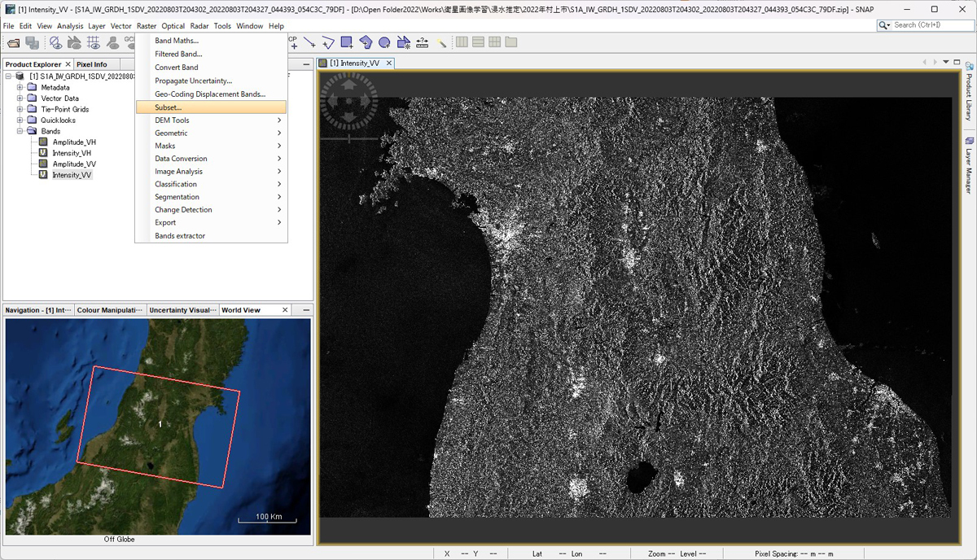Select the Amplitude_VV band
977x560 pixels.
74,164
